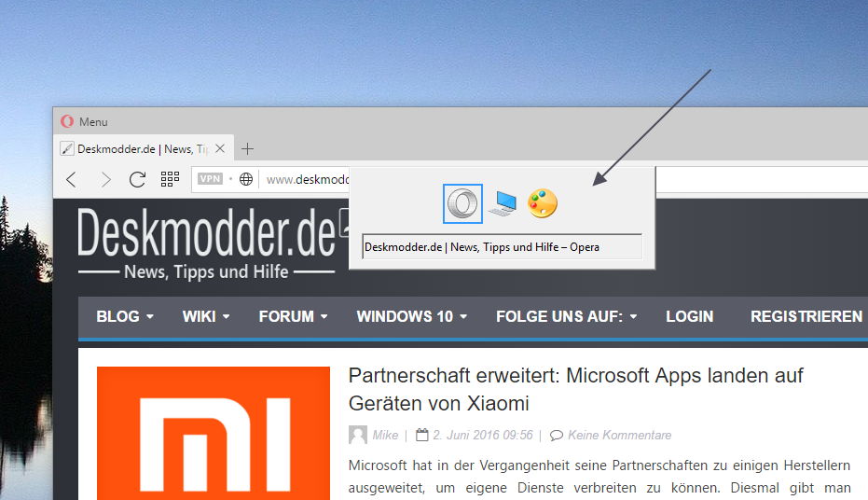Click the globe site info icon
This screenshot has height=500, width=868.
click(246, 179)
